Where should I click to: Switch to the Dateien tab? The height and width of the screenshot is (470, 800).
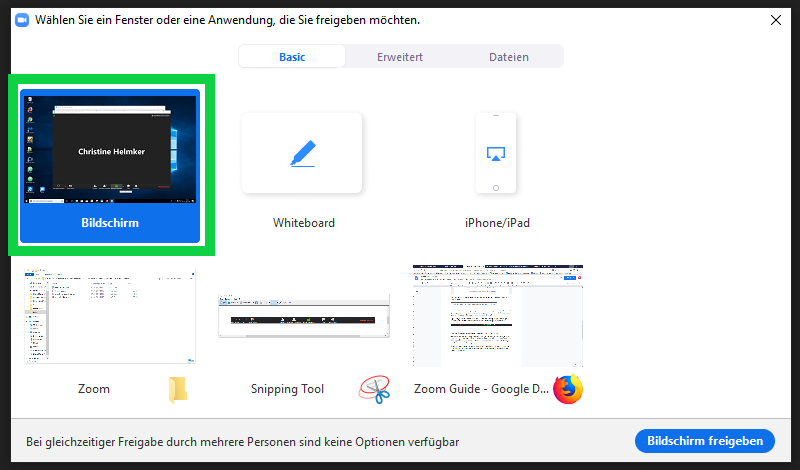tap(509, 57)
